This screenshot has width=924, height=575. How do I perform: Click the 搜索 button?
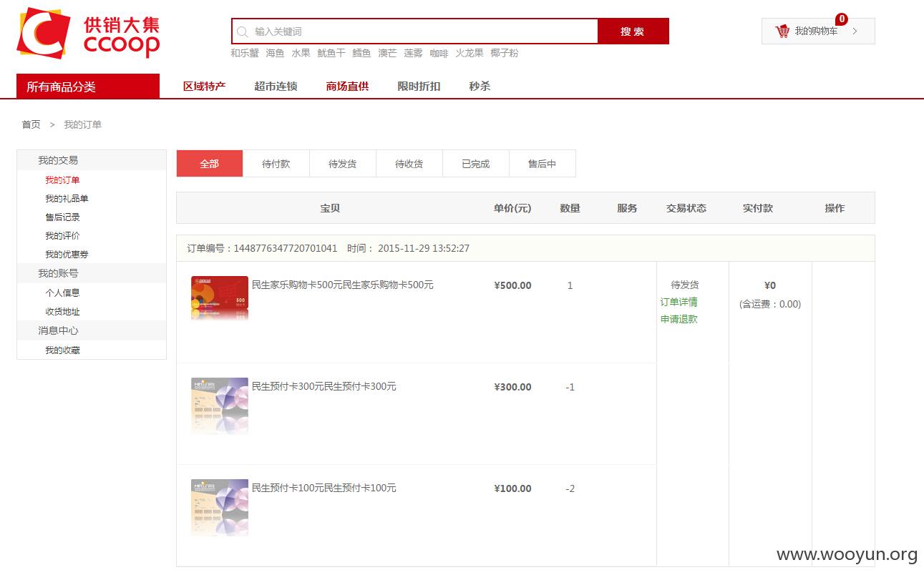[x=633, y=31]
